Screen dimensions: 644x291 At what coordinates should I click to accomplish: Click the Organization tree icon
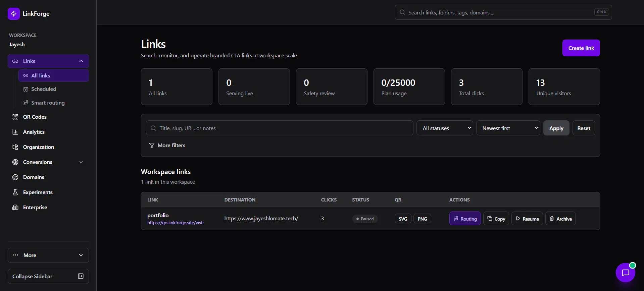point(15,147)
